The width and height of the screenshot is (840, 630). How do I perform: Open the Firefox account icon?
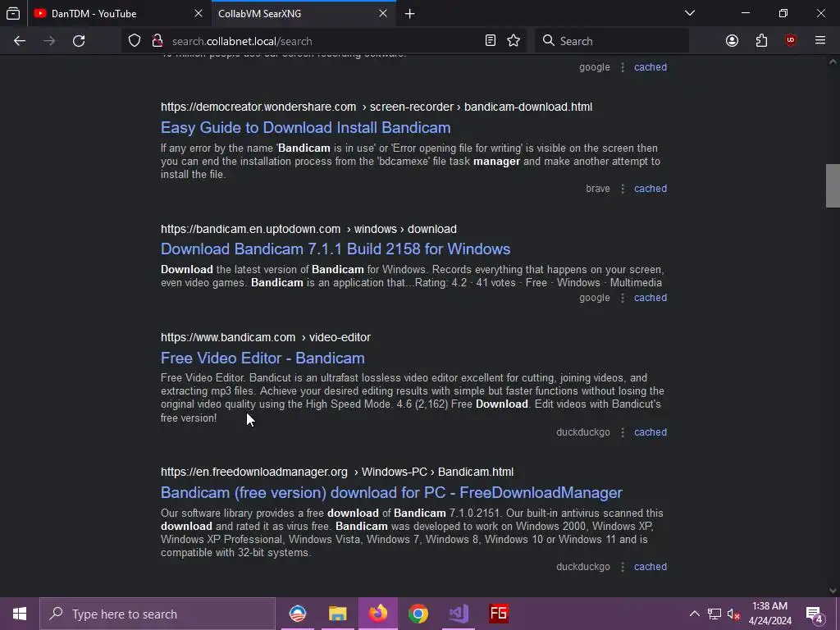tap(732, 41)
